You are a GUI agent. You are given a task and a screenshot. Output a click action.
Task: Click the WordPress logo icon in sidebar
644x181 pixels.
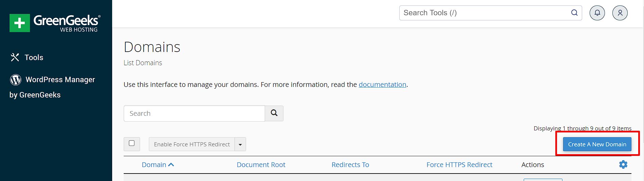point(16,80)
